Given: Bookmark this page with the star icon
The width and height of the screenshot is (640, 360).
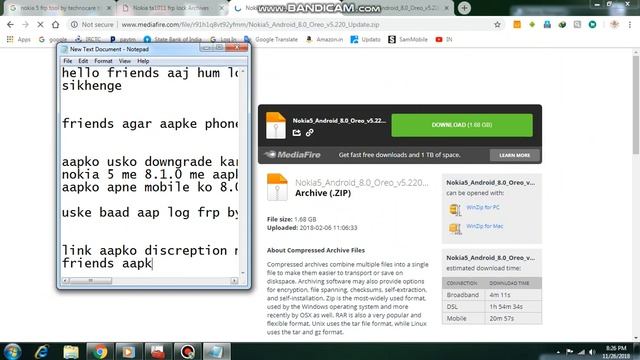Looking at the screenshot, I should 497,24.
